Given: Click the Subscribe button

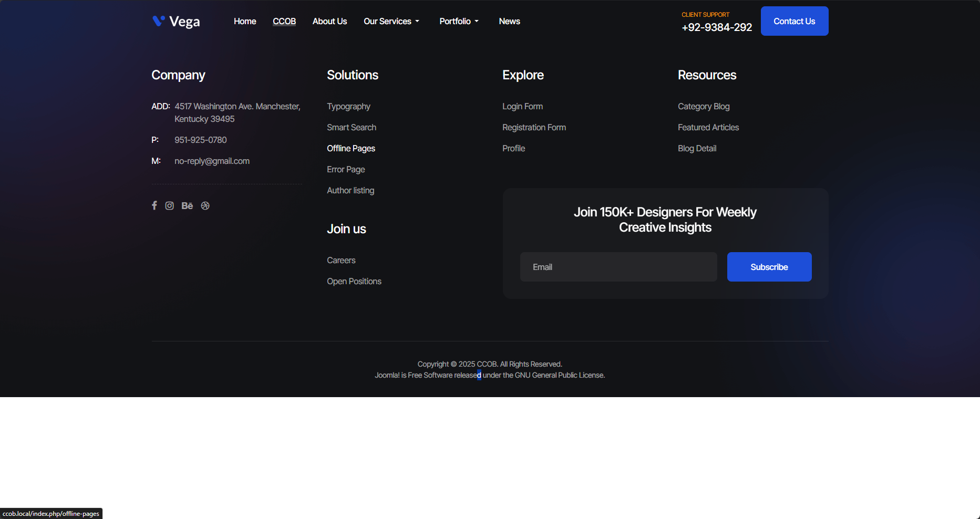Looking at the screenshot, I should tap(769, 267).
